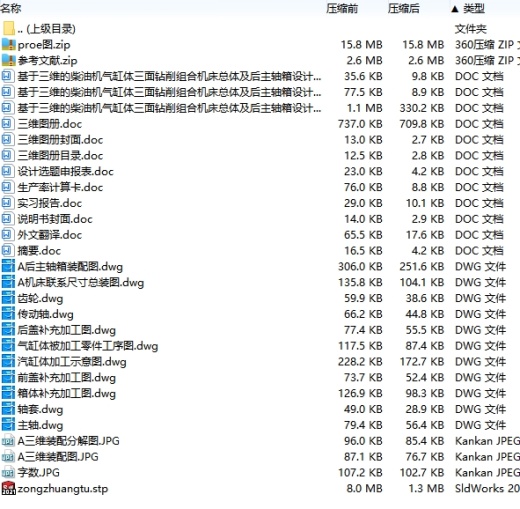Select the proe图.zip file name
520x509 pixels.
[44, 45]
